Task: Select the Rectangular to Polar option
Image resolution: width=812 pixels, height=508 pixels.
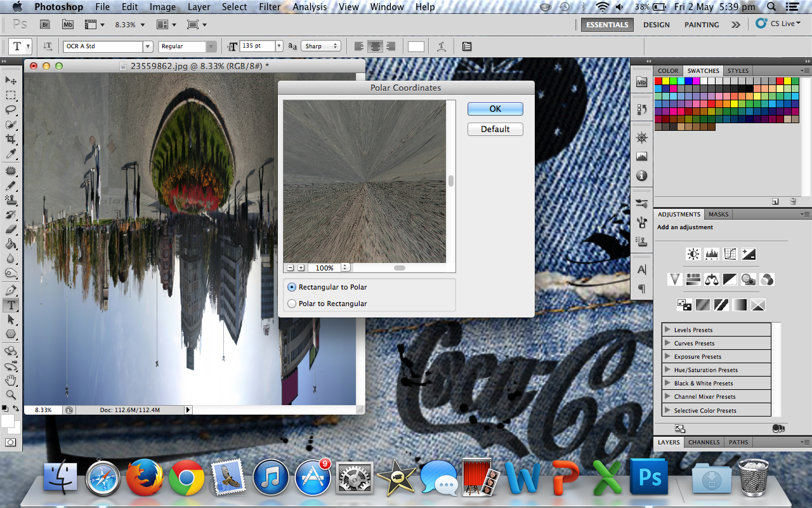Action: pos(292,287)
